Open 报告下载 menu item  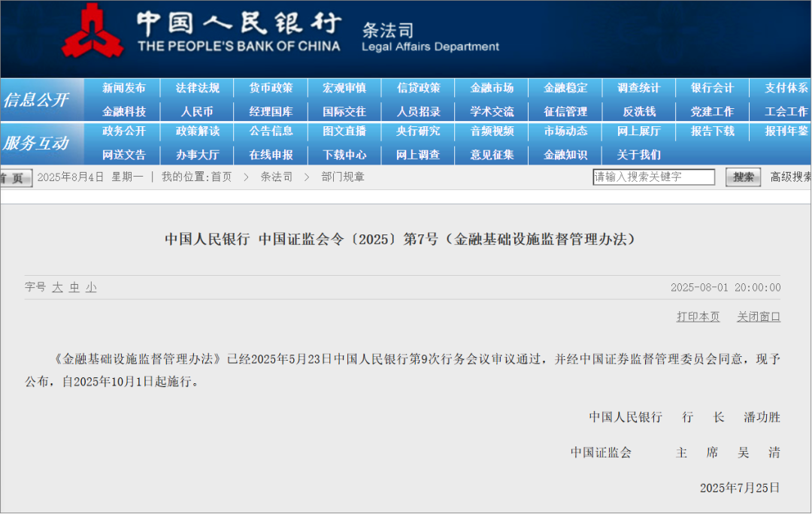(712, 131)
